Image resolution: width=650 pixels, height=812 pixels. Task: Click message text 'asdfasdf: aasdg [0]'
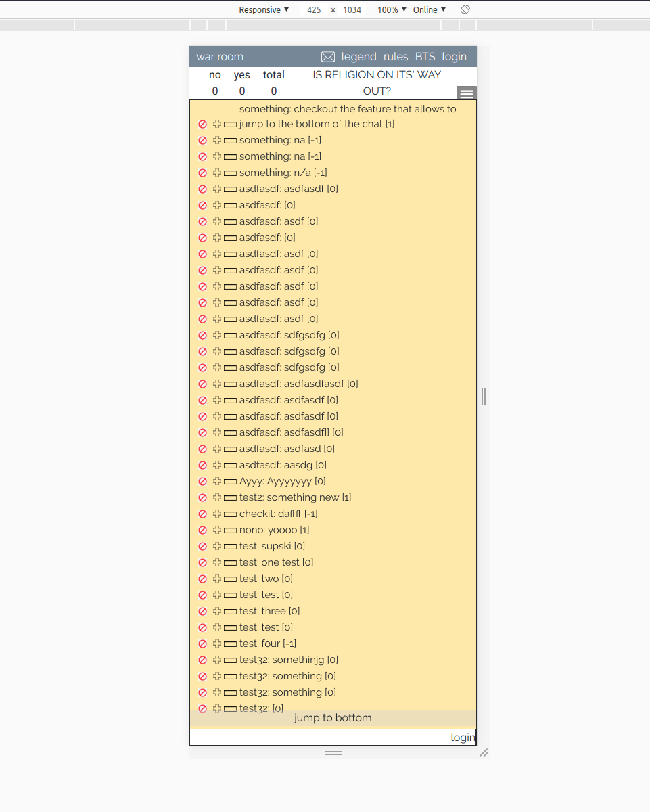click(x=283, y=465)
